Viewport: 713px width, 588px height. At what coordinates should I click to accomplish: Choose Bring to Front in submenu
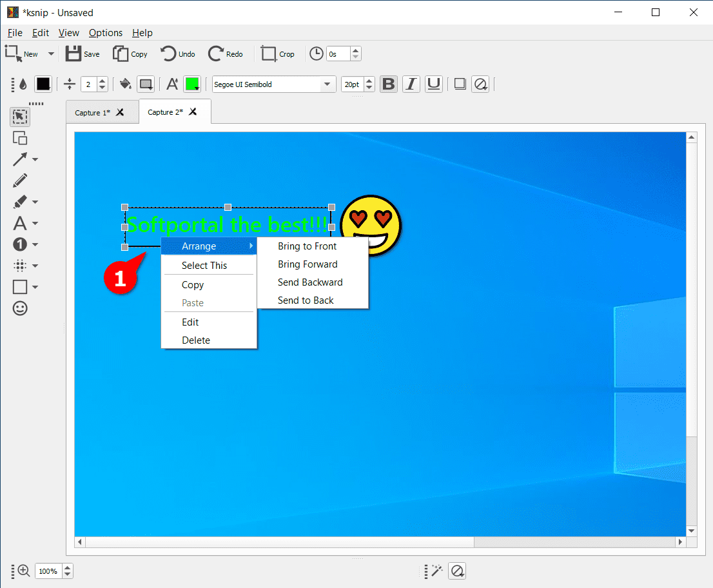pyautogui.click(x=307, y=246)
